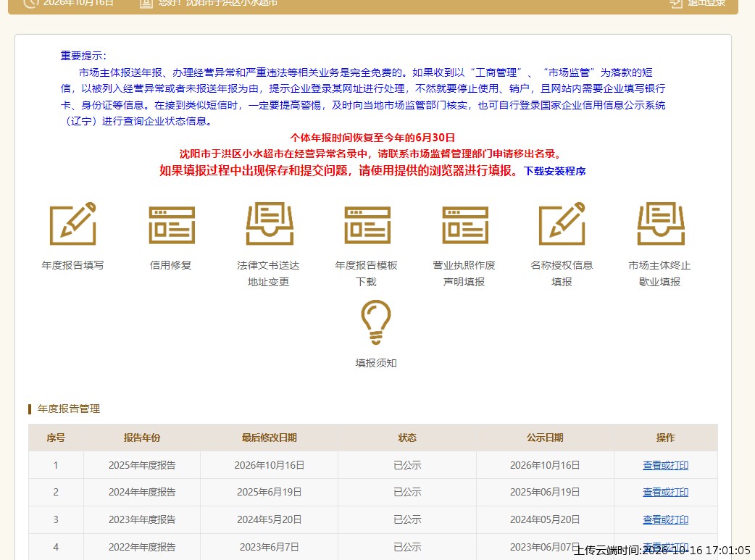Open the 信用修复 icon

pos(172,225)
